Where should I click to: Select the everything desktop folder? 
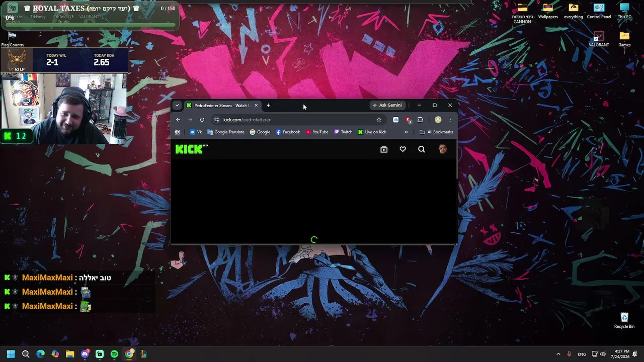[x=574, y=12]
